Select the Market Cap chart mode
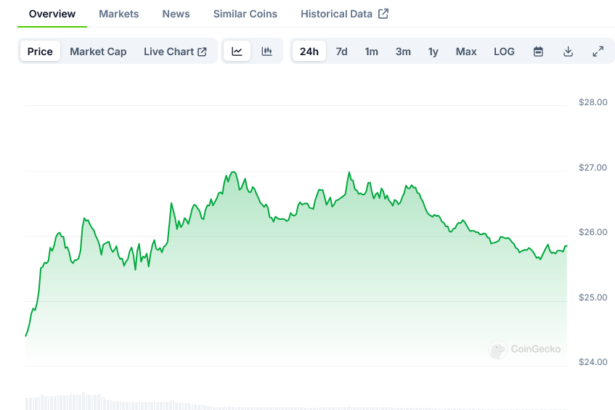This screenshot has width=615, height=410. point(98,52)
